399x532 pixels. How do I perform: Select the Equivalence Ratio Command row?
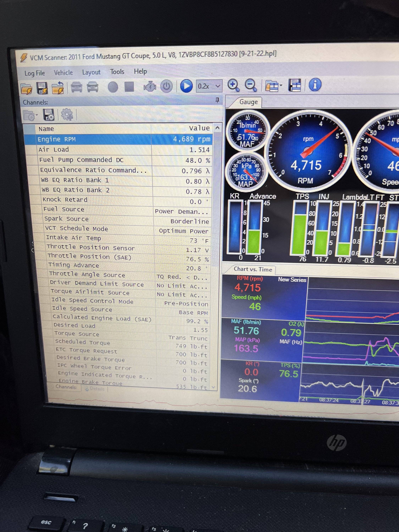(x=120, y=170)
